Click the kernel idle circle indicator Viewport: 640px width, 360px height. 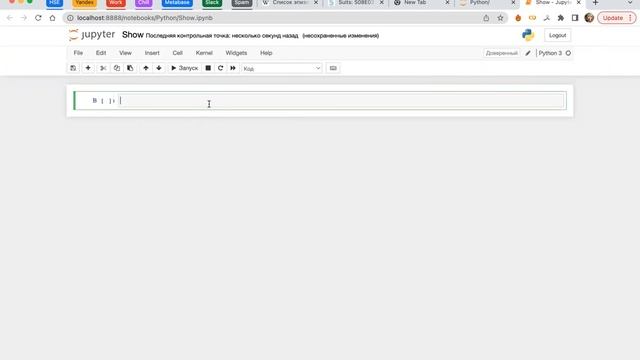(x=568, y=53)
